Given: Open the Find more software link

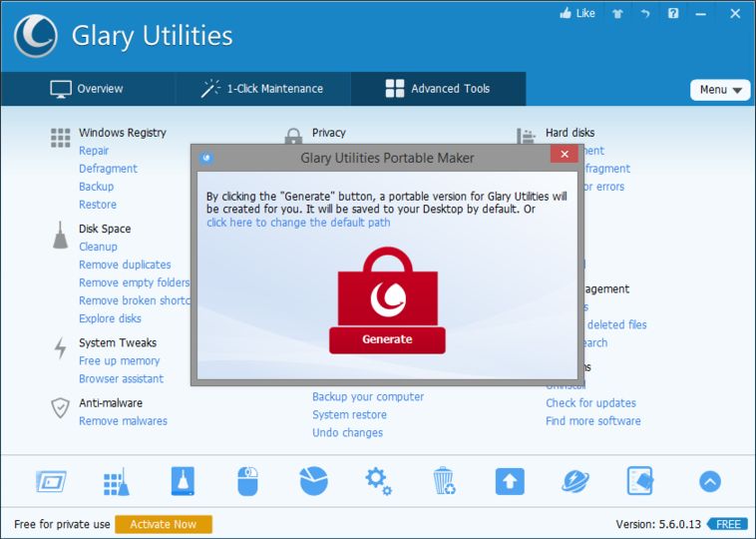Looking at the screenshot, I should 593,421.
